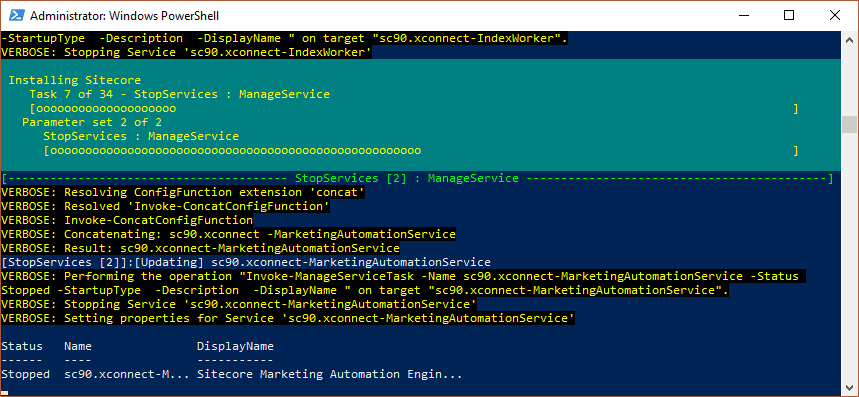Click the 'Concatenating: sc90.xconnect -MarketingAutomationService' line
Screen dimensions: 859x397
pyautogui.click(x=228, y=234)
